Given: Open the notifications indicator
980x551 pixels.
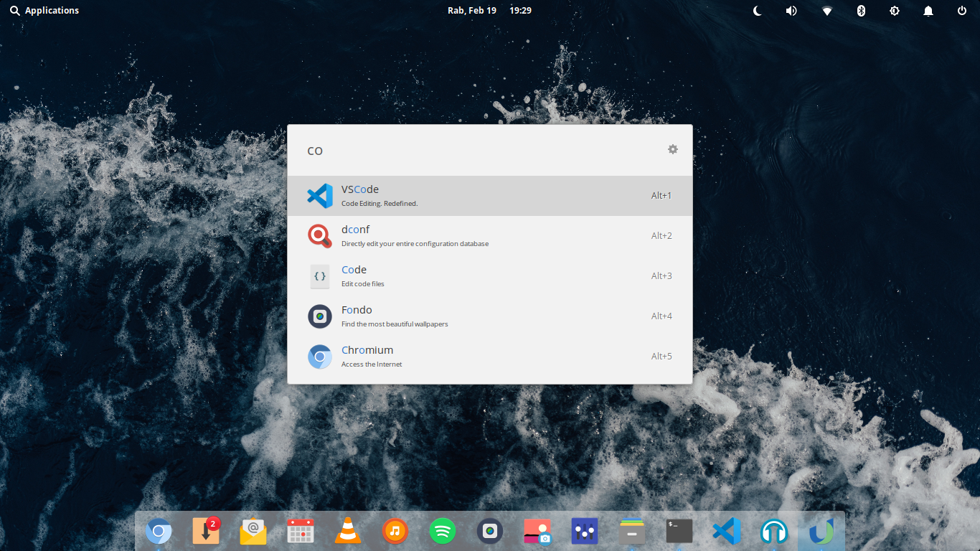Looking at the screenshot, I should click(x=928, y=10).
